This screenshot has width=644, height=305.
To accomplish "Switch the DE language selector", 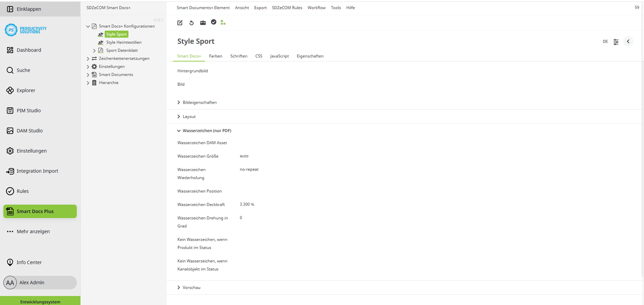I will [605, 41].
